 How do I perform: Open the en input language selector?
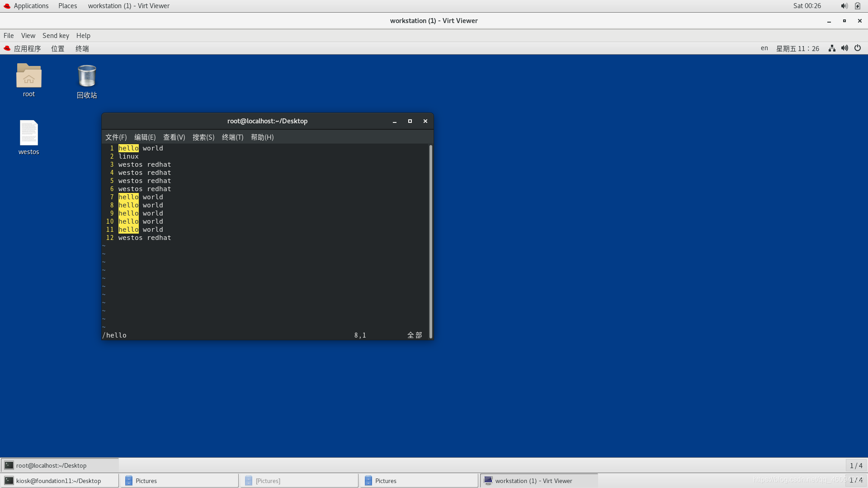click(x=764, y=48)
